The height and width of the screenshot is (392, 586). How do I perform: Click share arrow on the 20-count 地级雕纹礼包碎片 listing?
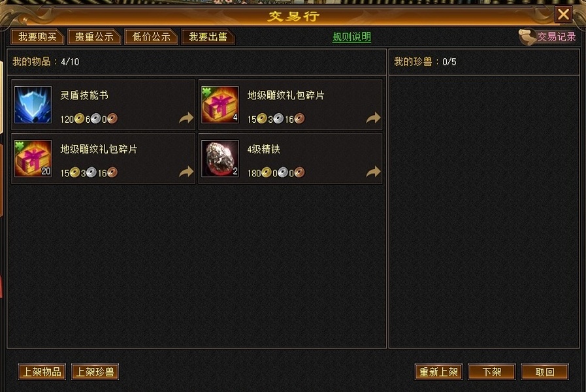186,172
